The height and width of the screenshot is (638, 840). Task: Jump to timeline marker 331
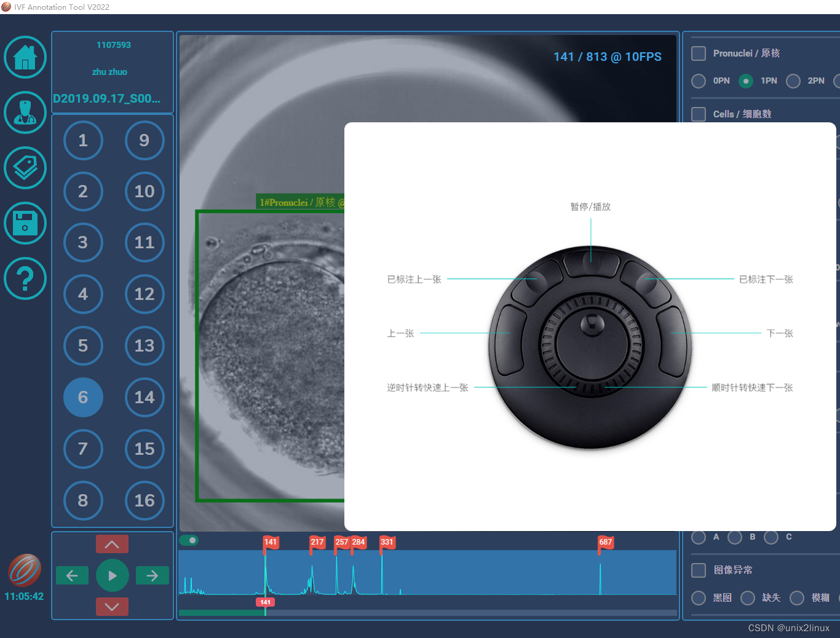(387, 542)
